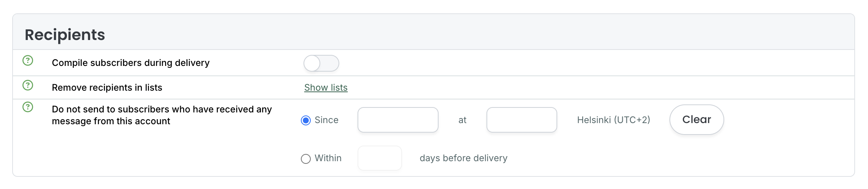868x189 pixels.
Task: Enable the Compile subscribers during delivery switch
Action: (321, 63)
